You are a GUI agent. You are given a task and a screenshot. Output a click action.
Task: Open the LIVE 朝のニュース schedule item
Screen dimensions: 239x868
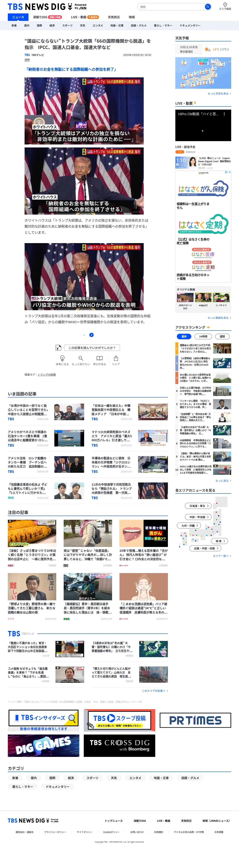coord(203,163)
